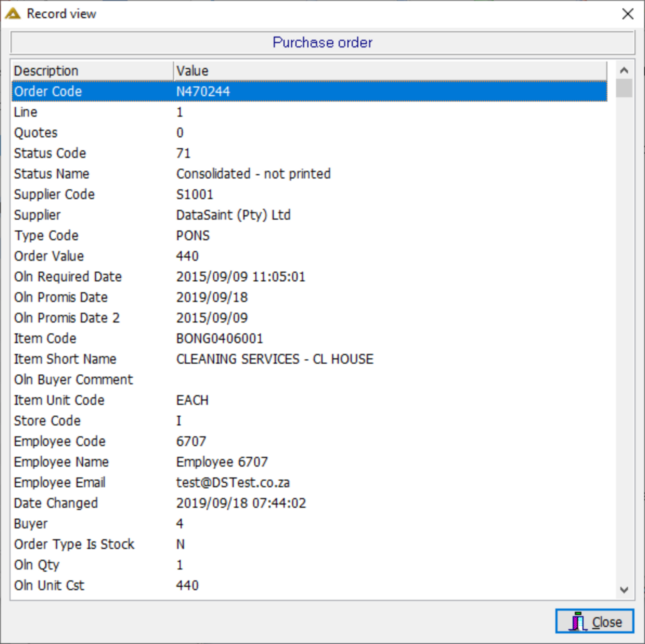Click the Close button at the bottom
This screenshot has width=645, height=644.
point(595,621)
